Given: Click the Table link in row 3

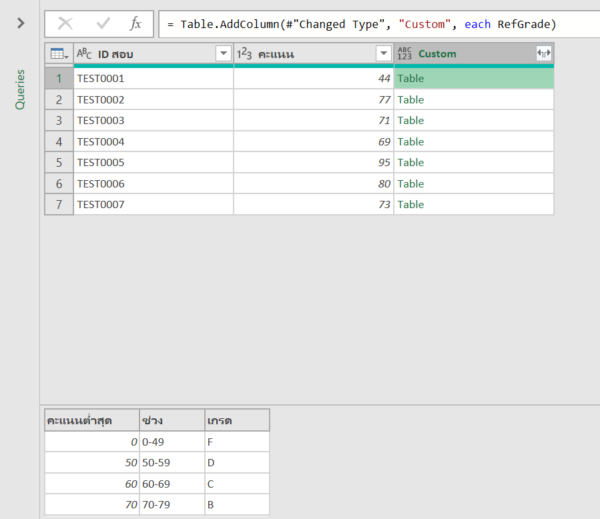Looking at the screenshot, I should [411, 121].
